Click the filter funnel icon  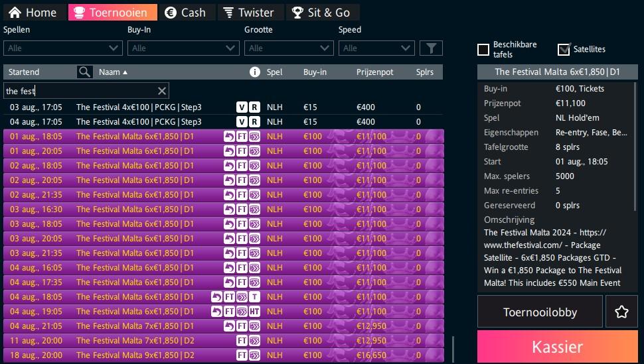431,48
